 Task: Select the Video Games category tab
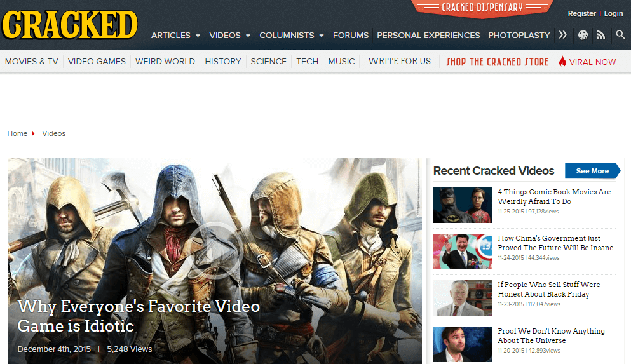pos(97,62)
